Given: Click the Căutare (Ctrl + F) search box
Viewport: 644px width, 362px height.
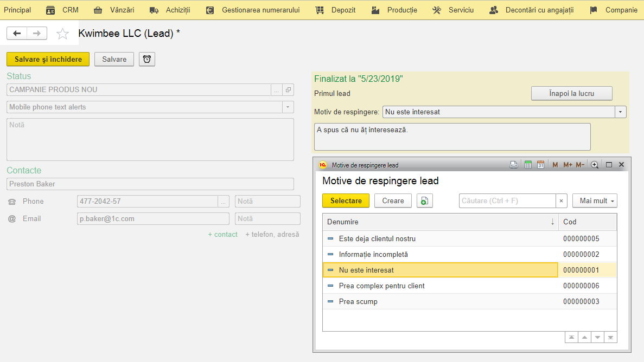Looking at the screenshot, I should coord(507,201).
